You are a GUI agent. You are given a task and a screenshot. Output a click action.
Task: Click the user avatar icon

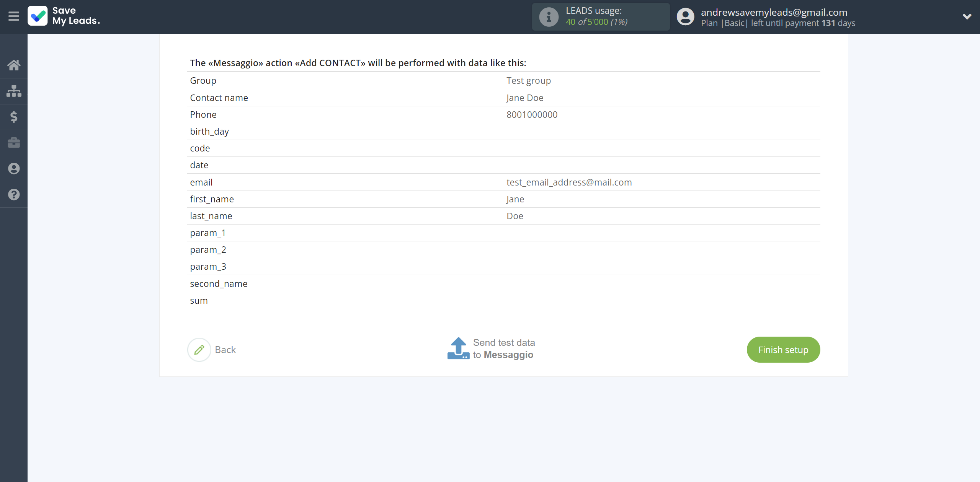[685, 17]
